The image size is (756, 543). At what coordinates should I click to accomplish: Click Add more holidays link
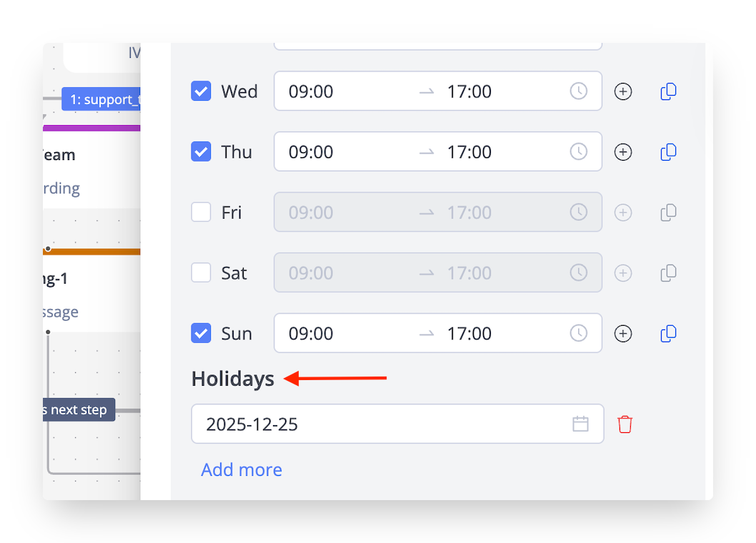pyautogui.click(x=242, y=469)
